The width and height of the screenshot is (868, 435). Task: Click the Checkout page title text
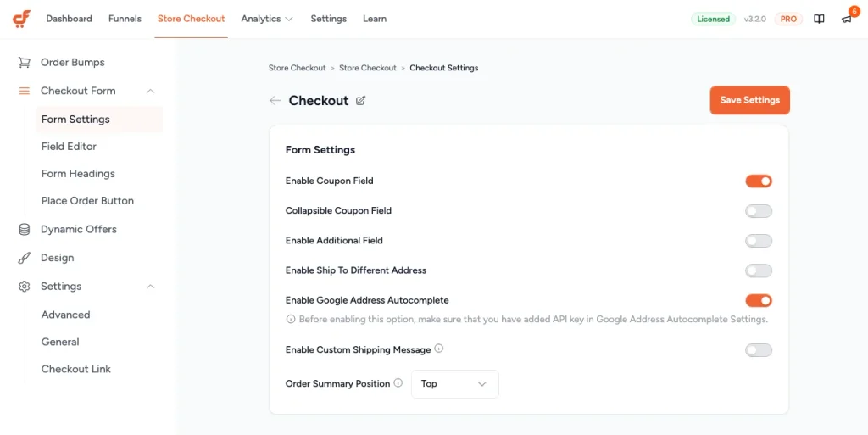tap(319, 101)
